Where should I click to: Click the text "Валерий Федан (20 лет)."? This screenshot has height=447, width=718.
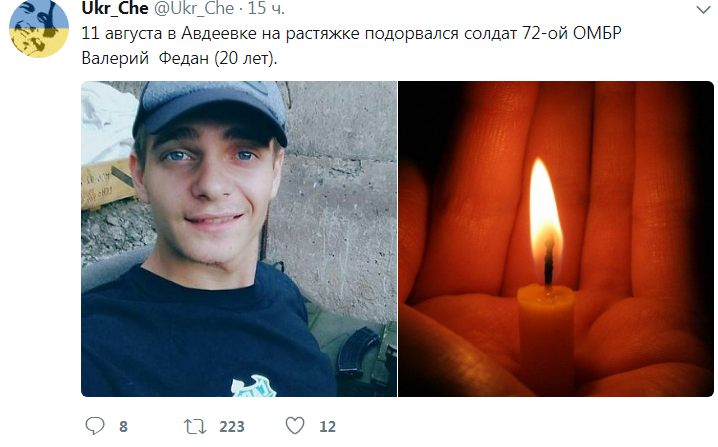point(180,58)
